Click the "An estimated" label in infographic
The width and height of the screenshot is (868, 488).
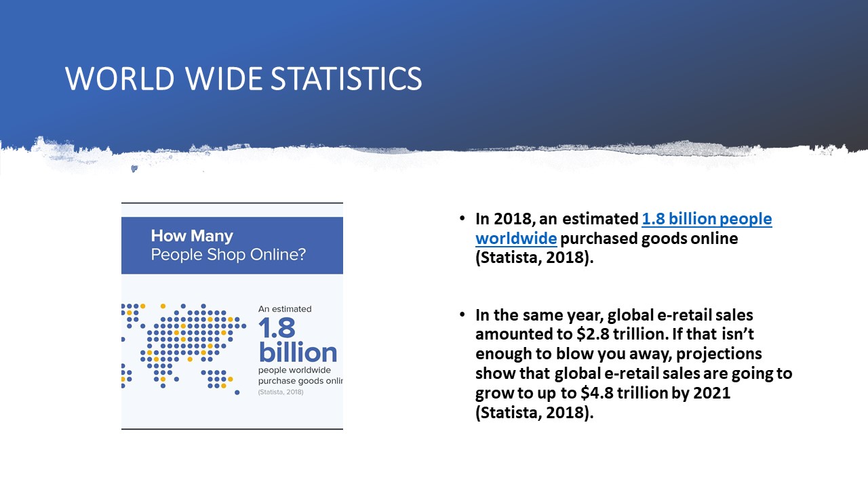coord(285,309)
